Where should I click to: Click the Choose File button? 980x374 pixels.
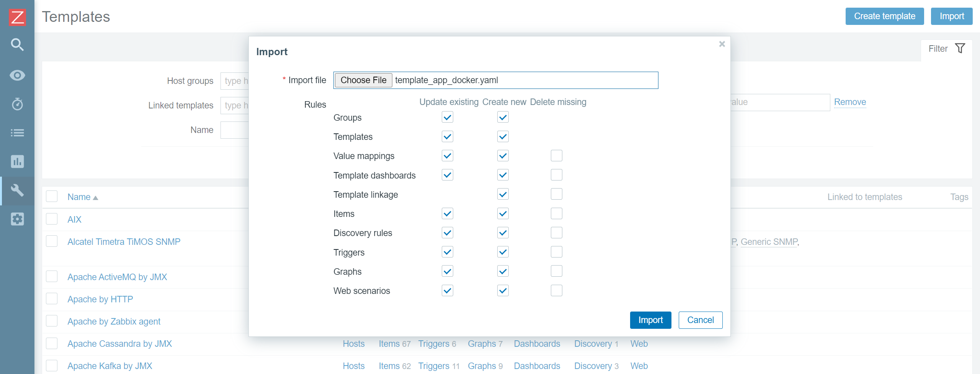pyautogui.click(x=363, y=80)
